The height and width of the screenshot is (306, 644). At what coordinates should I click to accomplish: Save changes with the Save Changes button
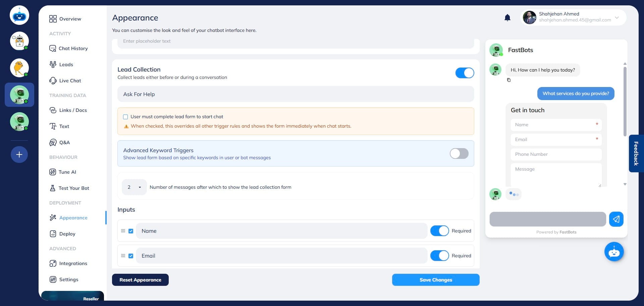436,279
